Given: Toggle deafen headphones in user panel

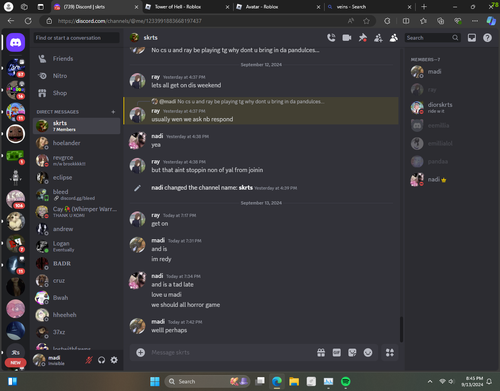Looking at the screenshot, I should (x=101, y=360).
